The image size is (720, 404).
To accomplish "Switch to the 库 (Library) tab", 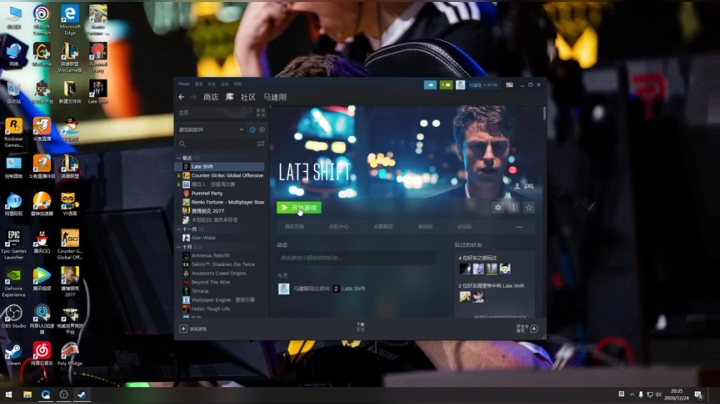I will [x=230, y=97].
